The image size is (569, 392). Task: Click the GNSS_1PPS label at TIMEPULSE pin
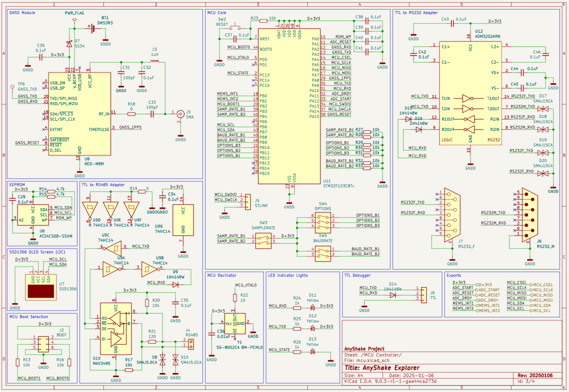click(130, 128)
